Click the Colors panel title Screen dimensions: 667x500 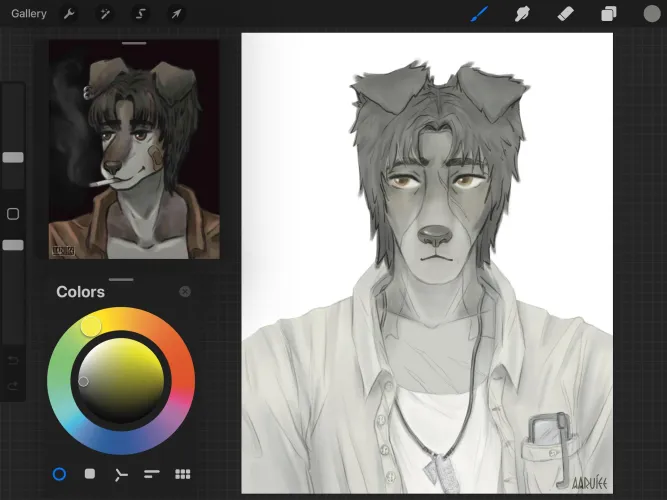(80, 292)
